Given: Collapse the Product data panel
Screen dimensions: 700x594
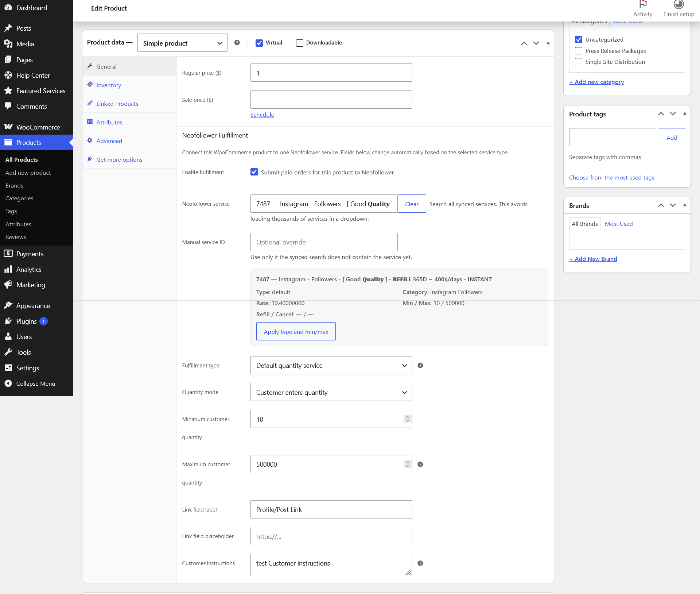Looking at the screenshot, I should (548, 43).
